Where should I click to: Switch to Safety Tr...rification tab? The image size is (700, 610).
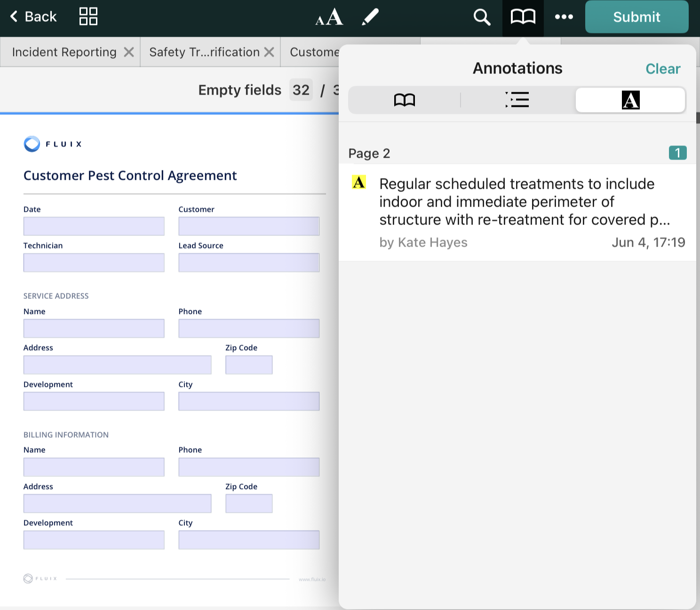pos(204,52)
